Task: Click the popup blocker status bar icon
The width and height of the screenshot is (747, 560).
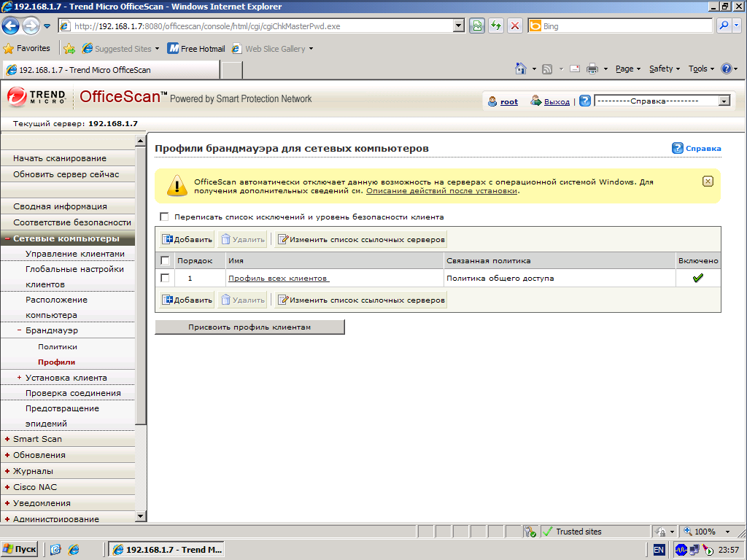Action: (x=530, y=532)
